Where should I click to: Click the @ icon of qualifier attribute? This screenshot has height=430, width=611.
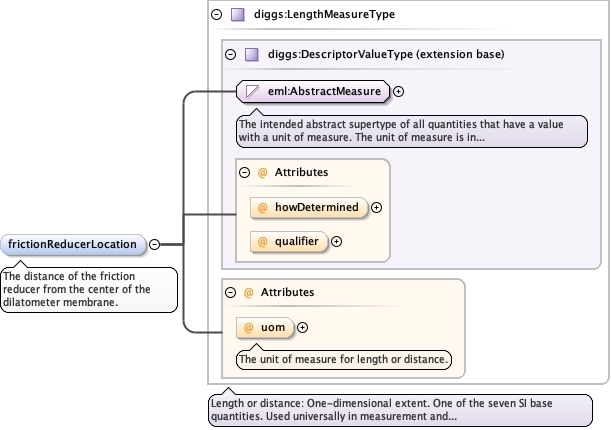pos(263,242)
